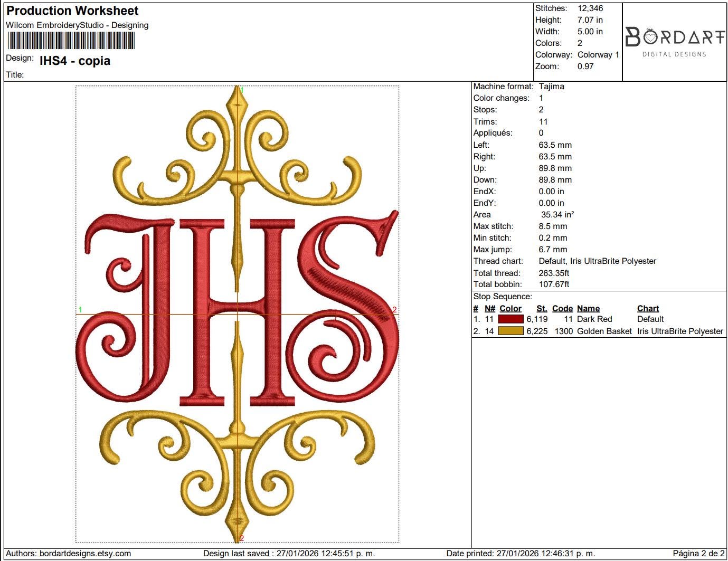
Task: Select the "Colorway 1" value
Action: [x=598, y=54]
